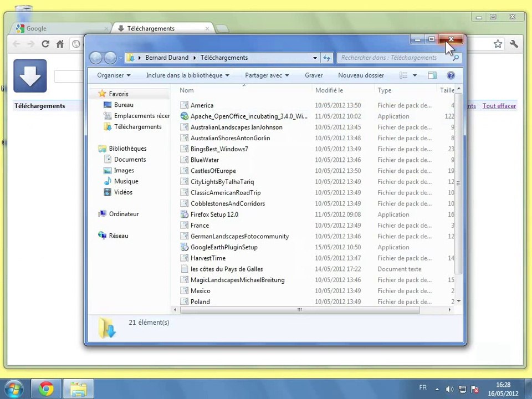Click the change view icon in the toolbar

pyautogui.click(x=403, y=75)
